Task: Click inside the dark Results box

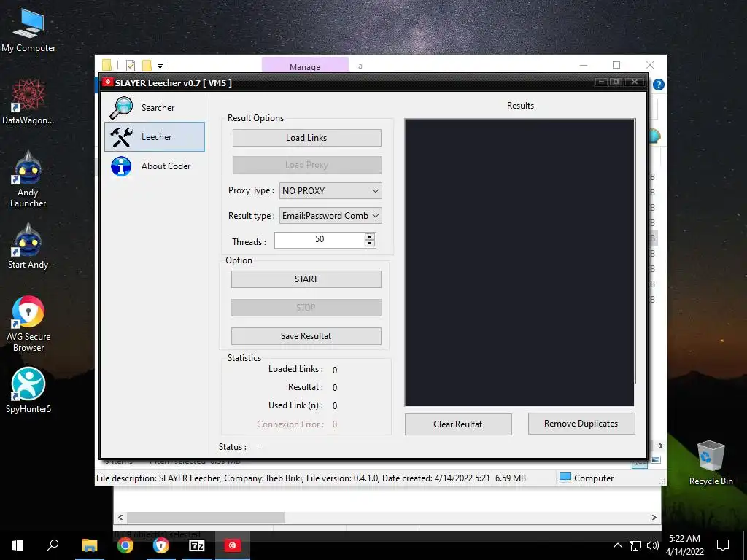Action: tap(519, 262)
